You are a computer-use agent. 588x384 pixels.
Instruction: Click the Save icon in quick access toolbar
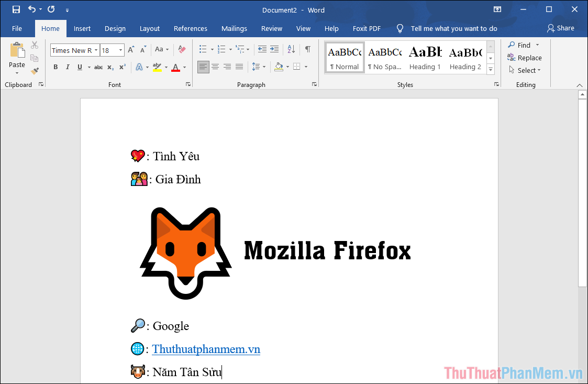(16, 9)
